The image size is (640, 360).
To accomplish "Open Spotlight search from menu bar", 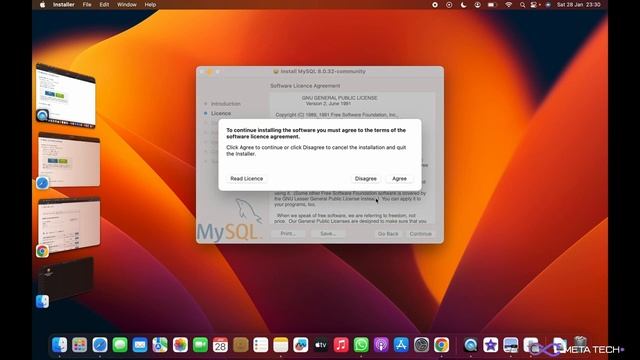I will 522,4.
